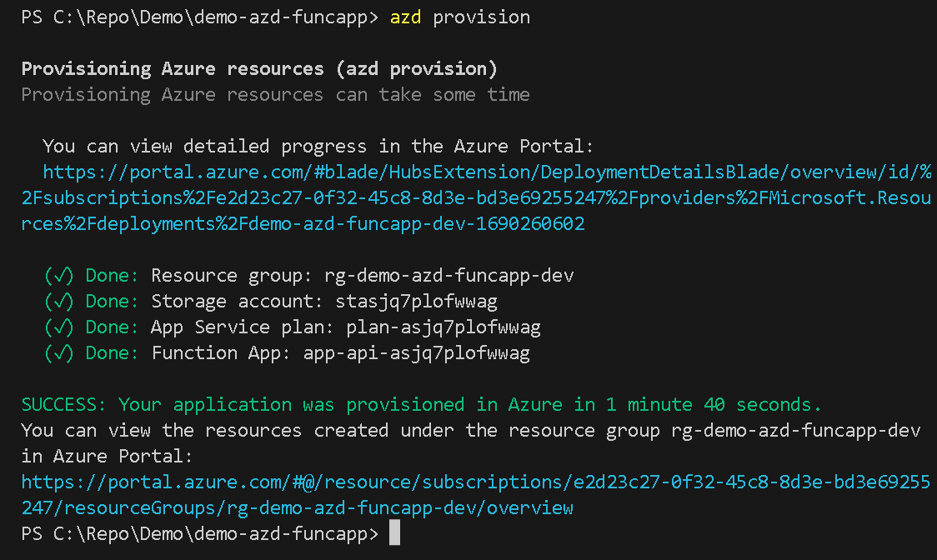Click the checkmark beside Resource group line
Screen dimensions: 937x560
(x=58, y=276)
